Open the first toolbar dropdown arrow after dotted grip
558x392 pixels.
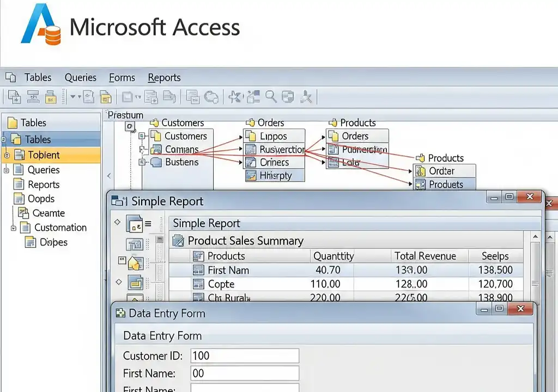[72, 97]
